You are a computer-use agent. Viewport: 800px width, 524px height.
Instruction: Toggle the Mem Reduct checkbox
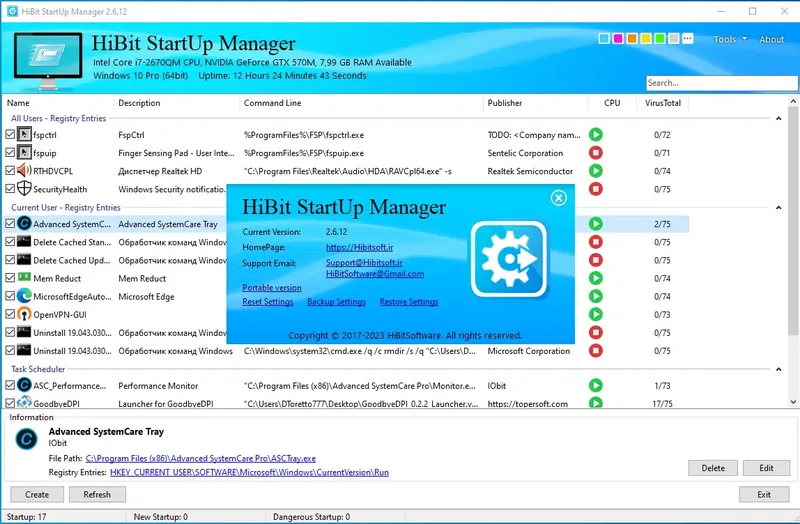pyautogui.click(x=10, y=278)
